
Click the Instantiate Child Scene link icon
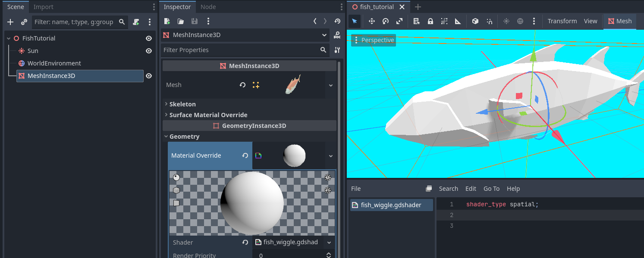[x=24, y=22]
